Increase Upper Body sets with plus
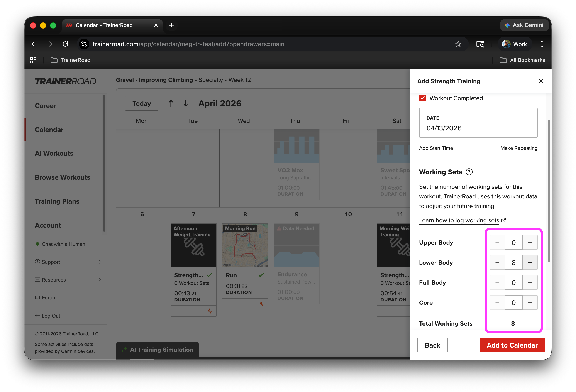The width and height of the screenshot is (576, 392). point(530,242)
